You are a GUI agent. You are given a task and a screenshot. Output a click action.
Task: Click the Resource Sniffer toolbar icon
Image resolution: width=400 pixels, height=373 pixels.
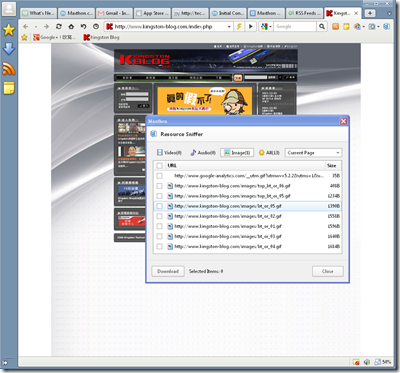click(387, 27)
